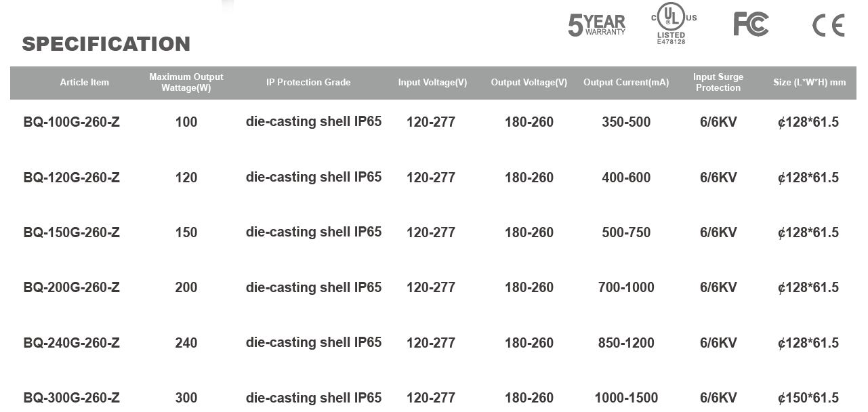
Task: Click the CE mark logo
Action: (x=828, y=25)
